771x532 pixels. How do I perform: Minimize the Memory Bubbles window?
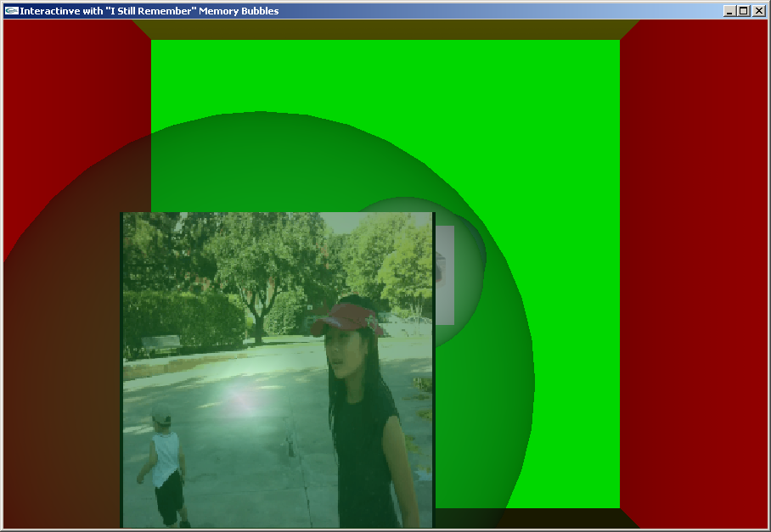pos(729,11)
